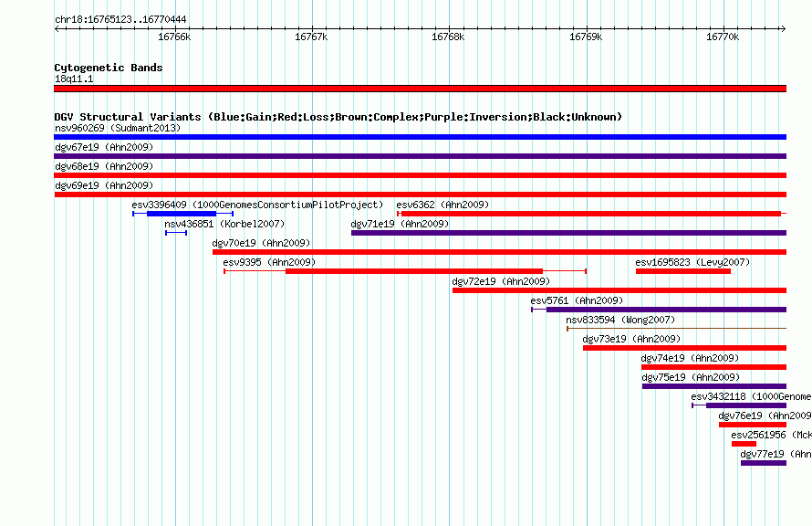Select the red dgv76e19 loss bar
Image resolution: width=812 pixels, height=526 pixels.
tap(753, 425)
